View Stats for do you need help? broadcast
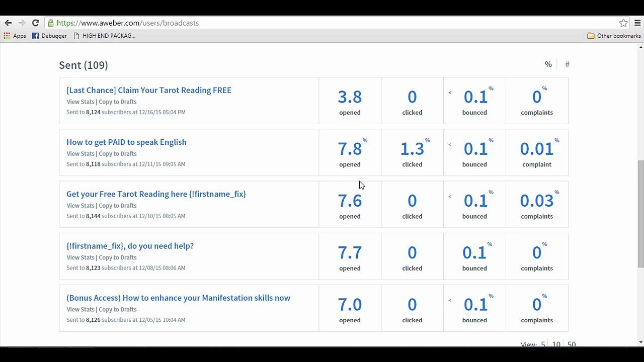This screenshot has height=362, width=644. (x=80, y=257)
